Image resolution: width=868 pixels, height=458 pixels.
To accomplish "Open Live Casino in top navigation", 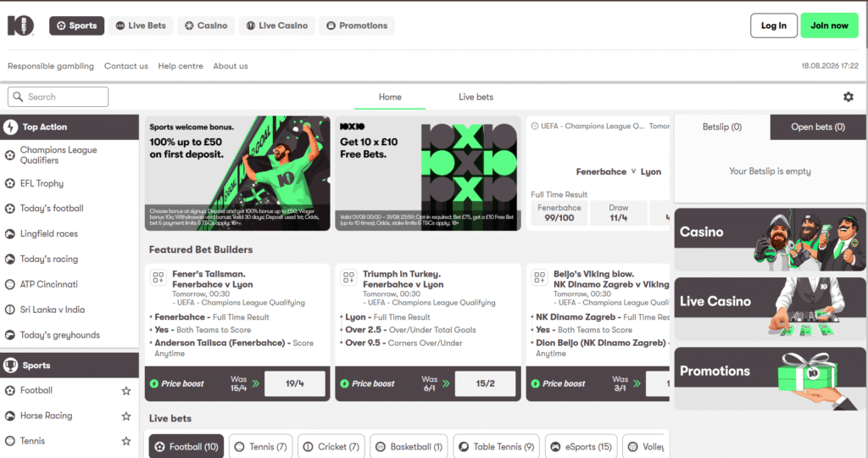I will point(277,25).
